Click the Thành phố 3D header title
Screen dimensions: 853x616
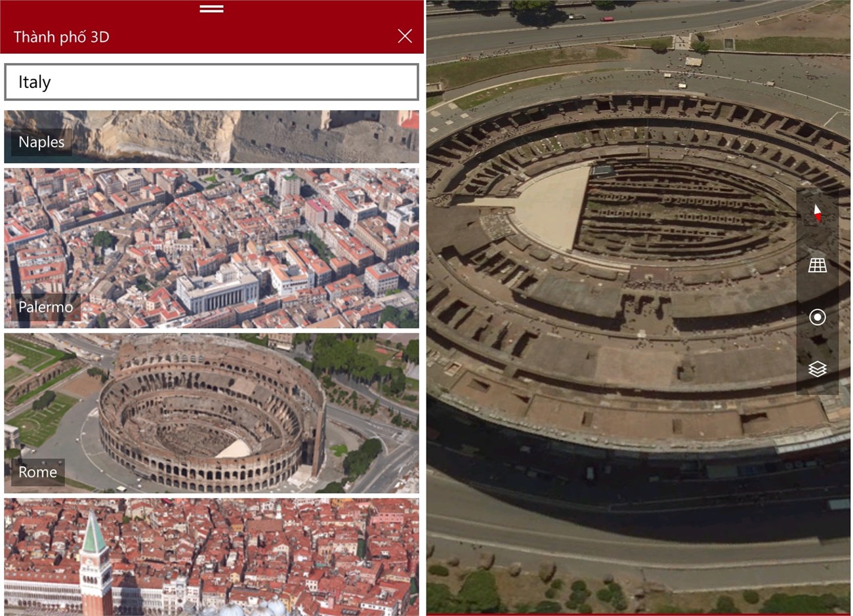pyautogui.click(x=61, y=37)
